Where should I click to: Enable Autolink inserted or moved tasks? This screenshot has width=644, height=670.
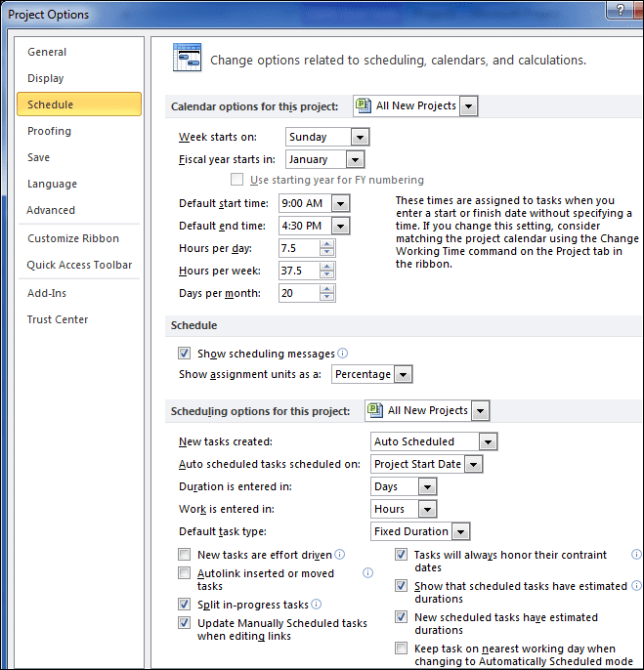coord(185,573)
